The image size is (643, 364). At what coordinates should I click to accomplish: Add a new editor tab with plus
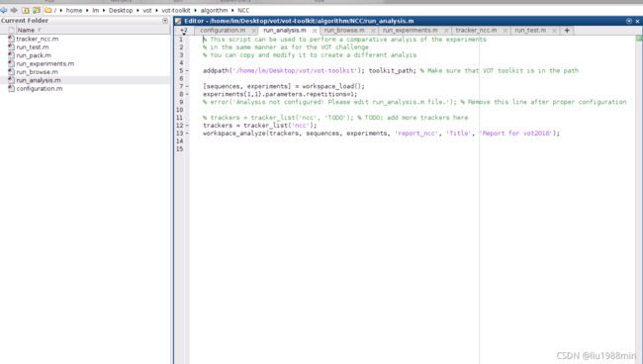(567, 31)
